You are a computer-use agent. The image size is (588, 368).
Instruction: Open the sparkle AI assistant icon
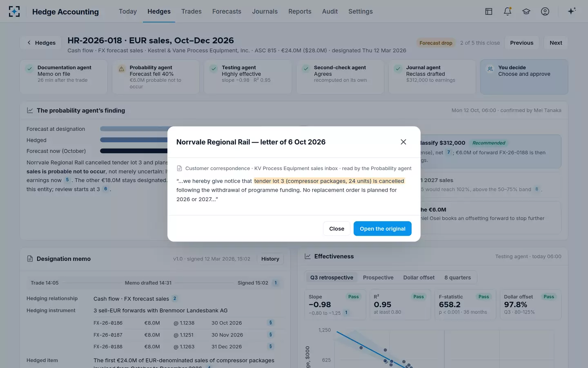[572, 11]
